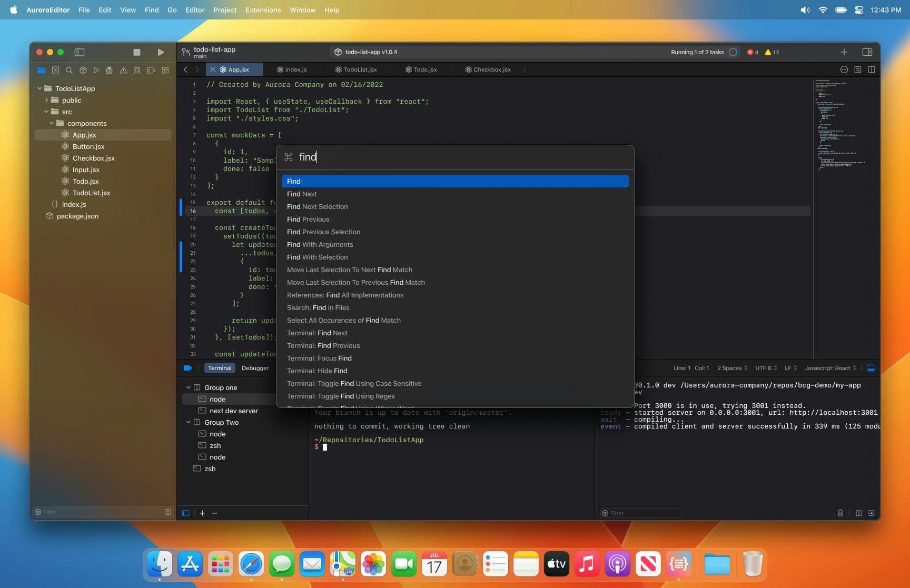Clear the terminal using the trash icon
Screen dimensions: 910x588
point(841,513)
